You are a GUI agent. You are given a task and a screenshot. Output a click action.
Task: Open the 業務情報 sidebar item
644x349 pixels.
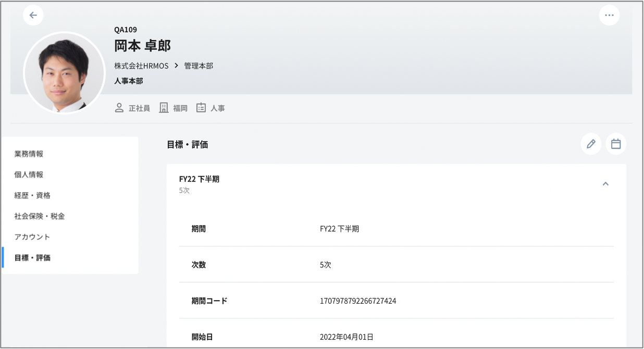pyautogui.click(x=29, y=154)
